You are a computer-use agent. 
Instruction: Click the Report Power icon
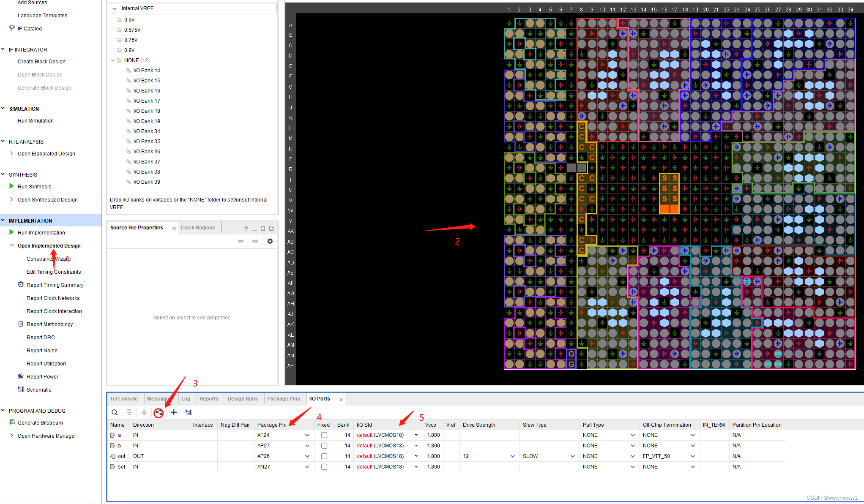[x=21, y=376]
